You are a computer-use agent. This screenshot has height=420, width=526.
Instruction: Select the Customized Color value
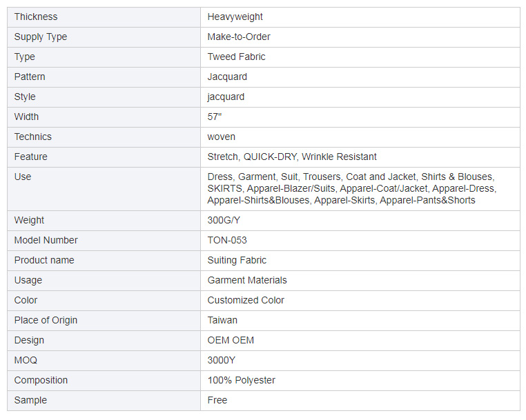click(246, 300)
